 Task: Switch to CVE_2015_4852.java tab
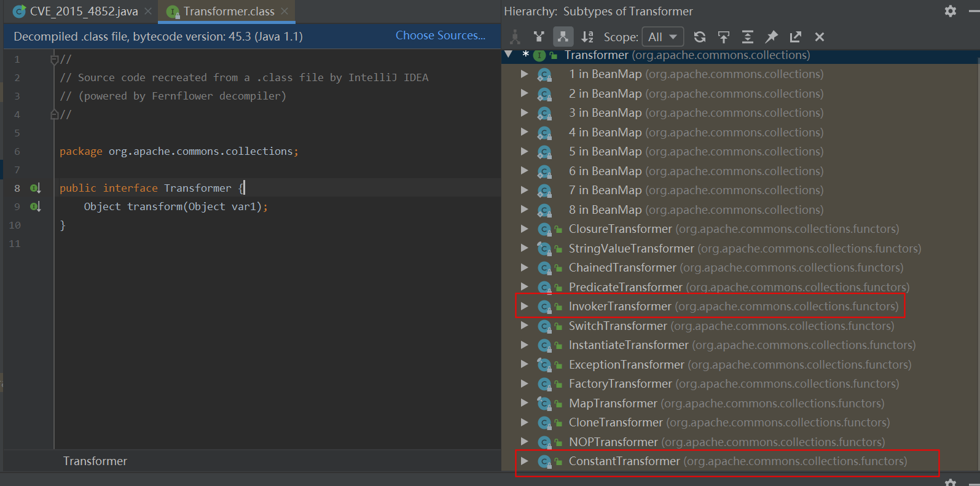[x=84, y=12]
